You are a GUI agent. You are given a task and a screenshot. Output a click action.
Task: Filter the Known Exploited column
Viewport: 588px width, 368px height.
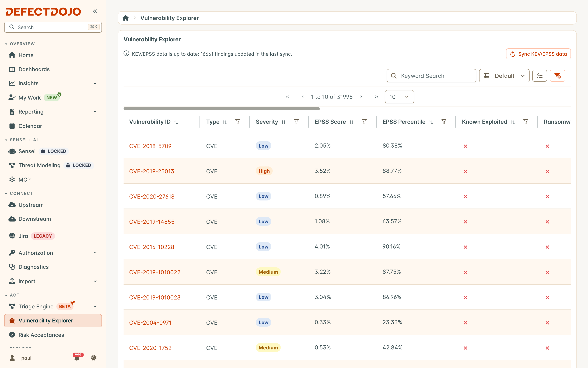click(526, 122)
